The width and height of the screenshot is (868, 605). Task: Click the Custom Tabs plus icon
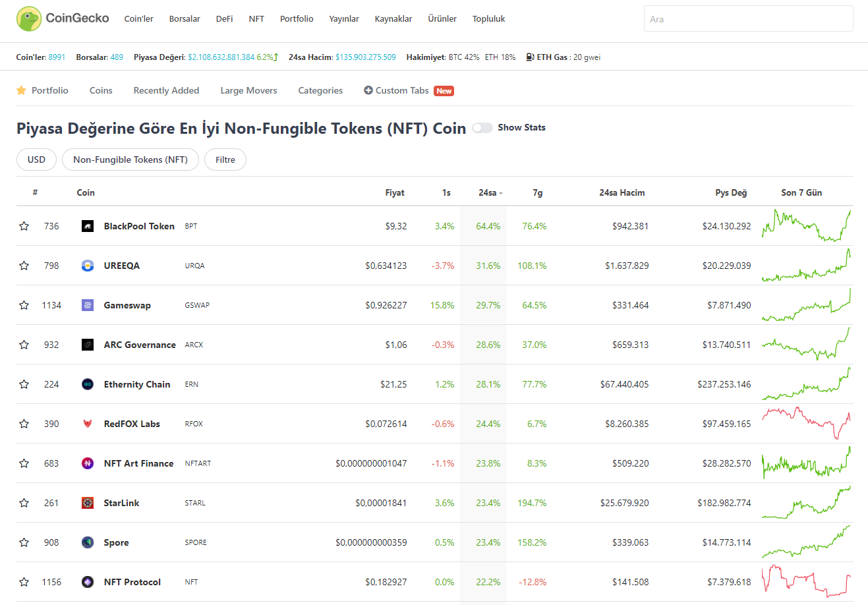coord(368,90)
